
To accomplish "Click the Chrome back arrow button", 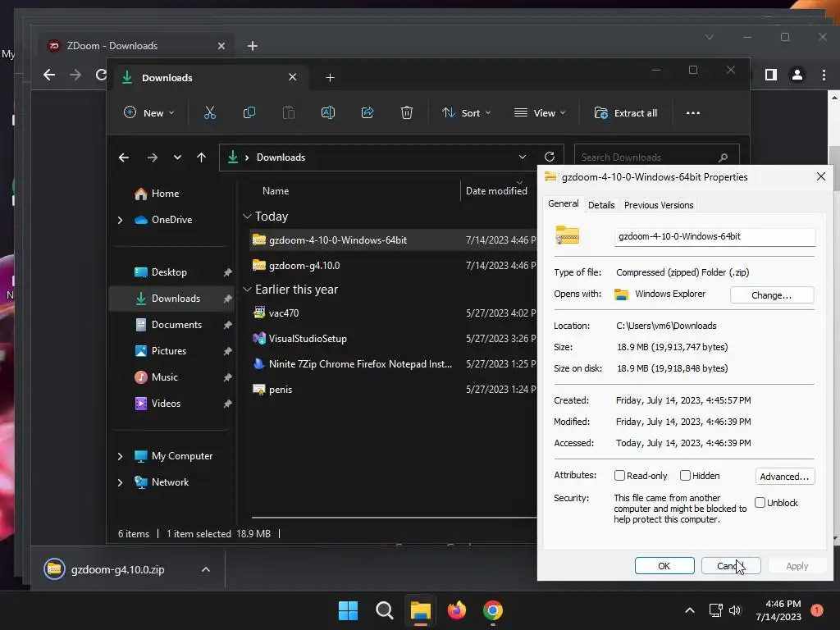I will pos(49,75).
